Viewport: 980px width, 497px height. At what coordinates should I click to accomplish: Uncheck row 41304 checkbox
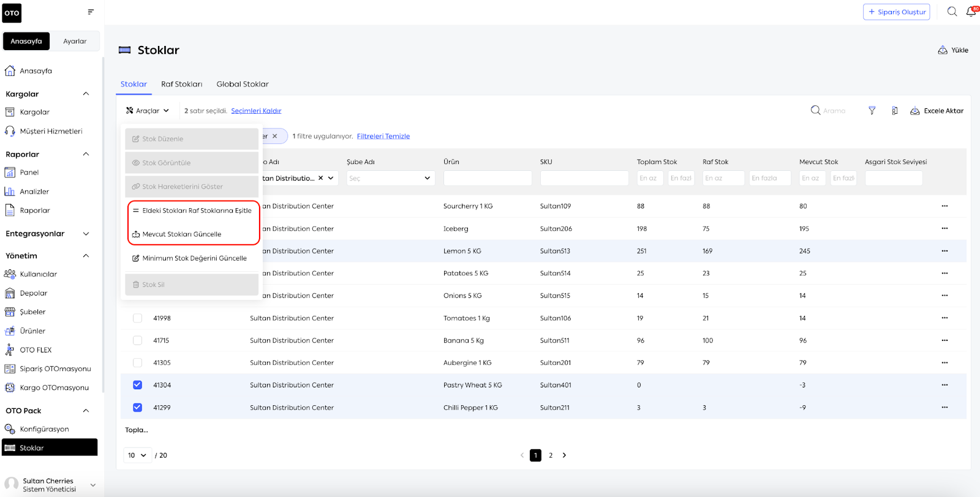tap(137, 385)
